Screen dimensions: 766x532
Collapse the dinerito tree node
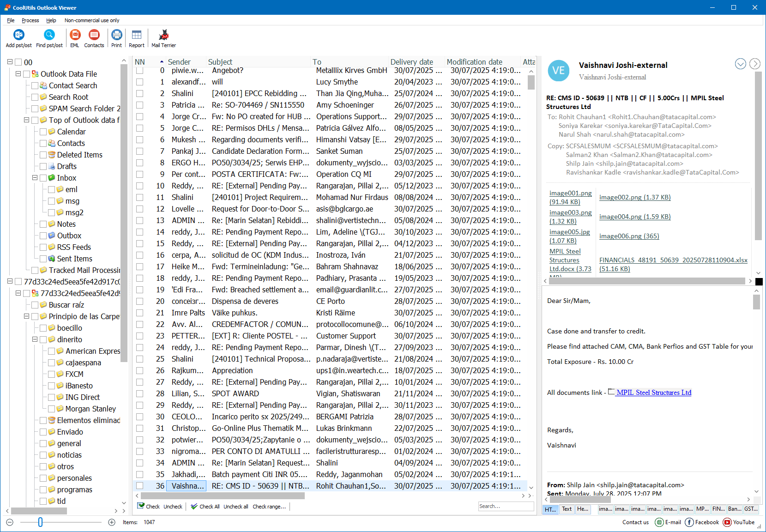click(x=35, y=339)
